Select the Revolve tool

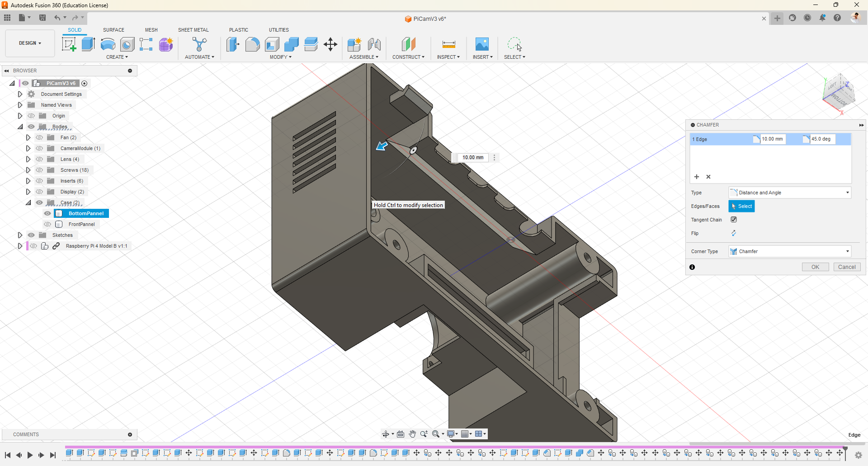click(x=108, y=44)
